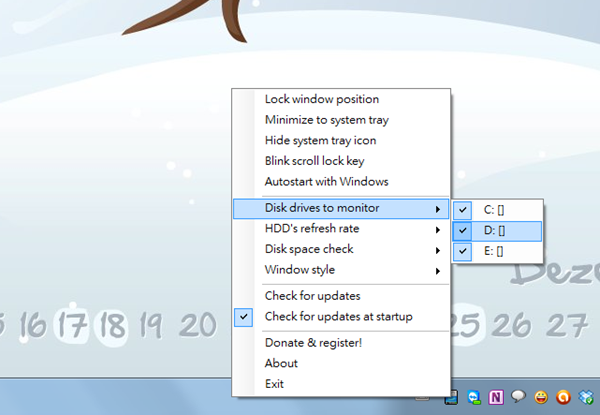Open the Yahoo Messenger smiley tray icon

coord(541,397)
